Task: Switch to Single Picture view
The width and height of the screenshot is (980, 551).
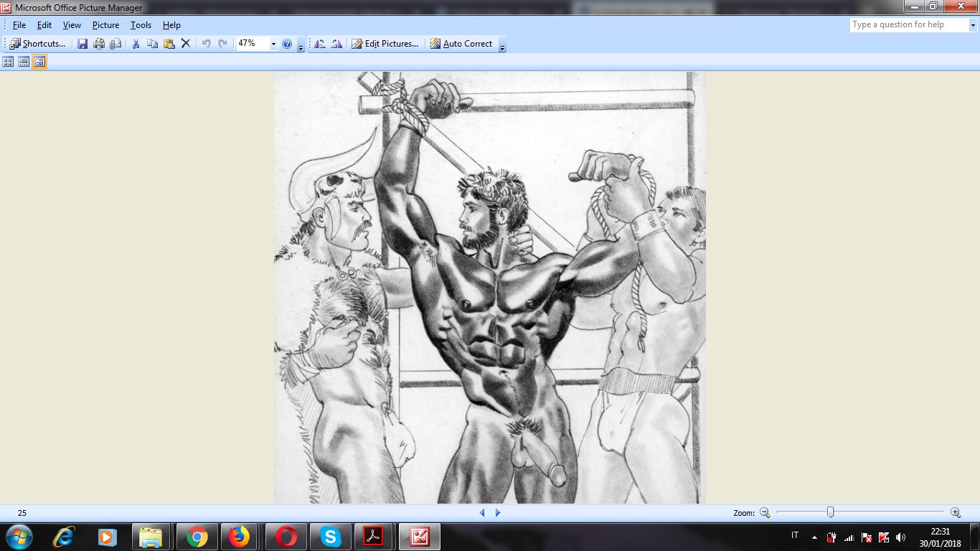Action: [x=39, y=62]
